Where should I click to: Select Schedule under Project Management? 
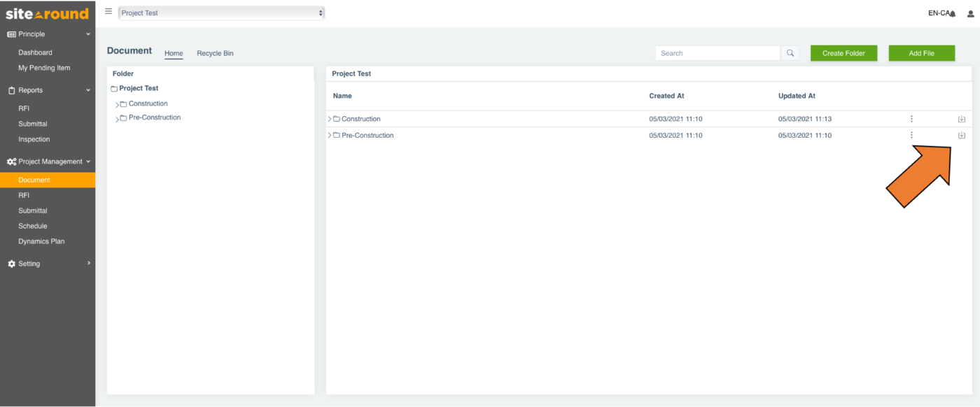coord(32,226)
